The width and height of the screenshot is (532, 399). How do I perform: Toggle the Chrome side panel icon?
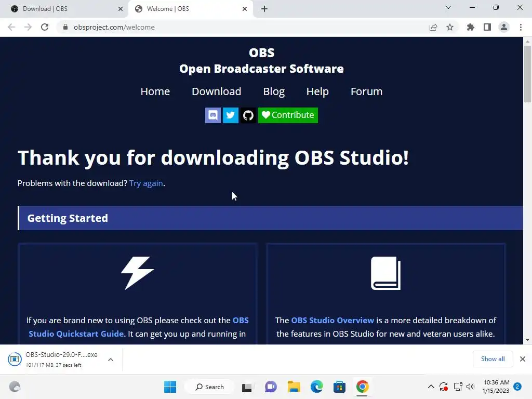point(487,27)
